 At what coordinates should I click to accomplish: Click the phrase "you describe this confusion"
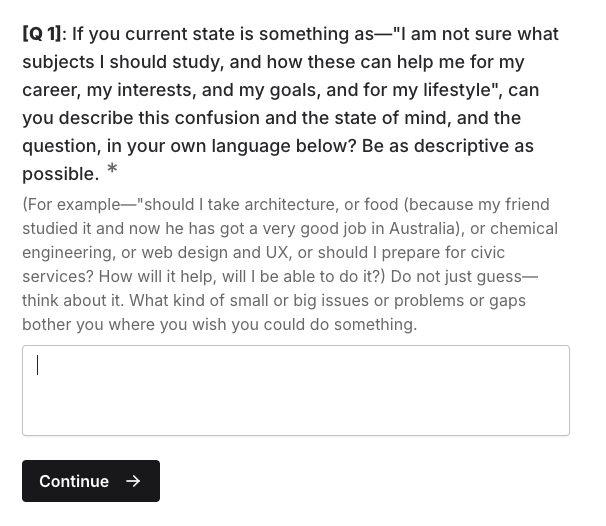(141, 118)
